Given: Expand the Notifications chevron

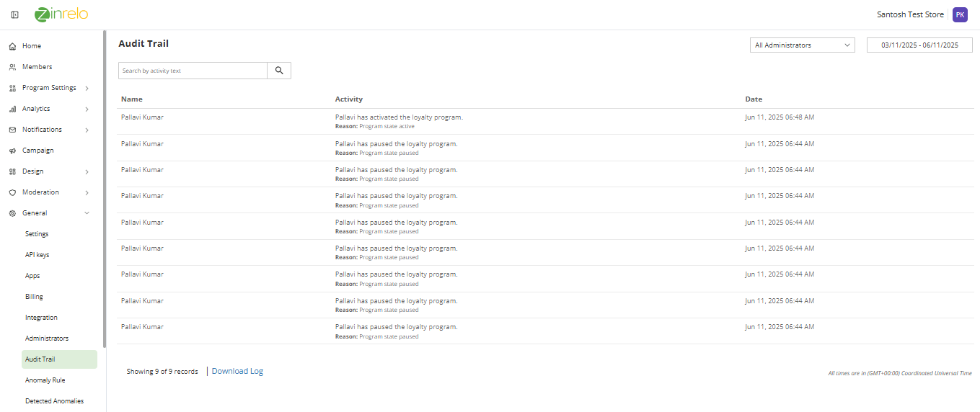Looking at the screenshot, I should point(87,130).
